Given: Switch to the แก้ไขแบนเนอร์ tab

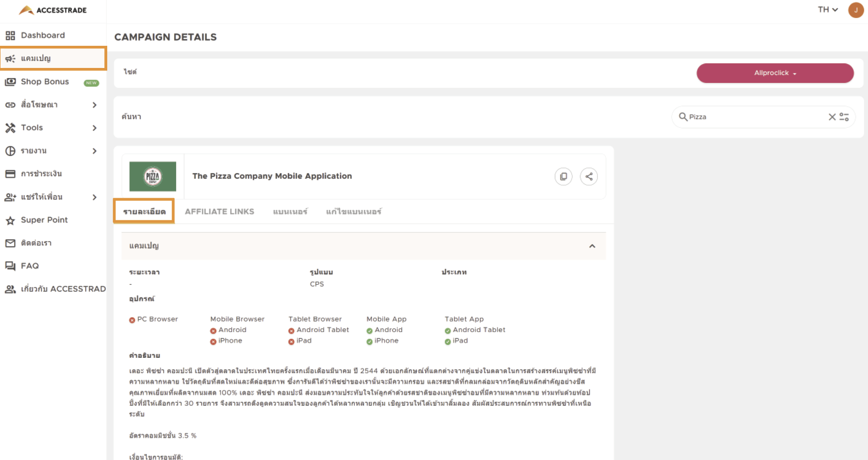Looking at the screenshot, I should pyautogui.click(x=353, y=211).
